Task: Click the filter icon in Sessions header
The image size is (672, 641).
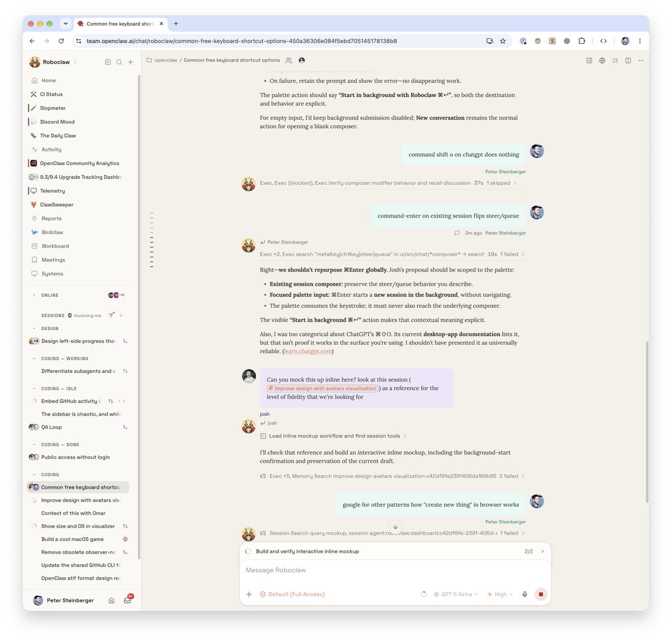Action: [111, 315]
